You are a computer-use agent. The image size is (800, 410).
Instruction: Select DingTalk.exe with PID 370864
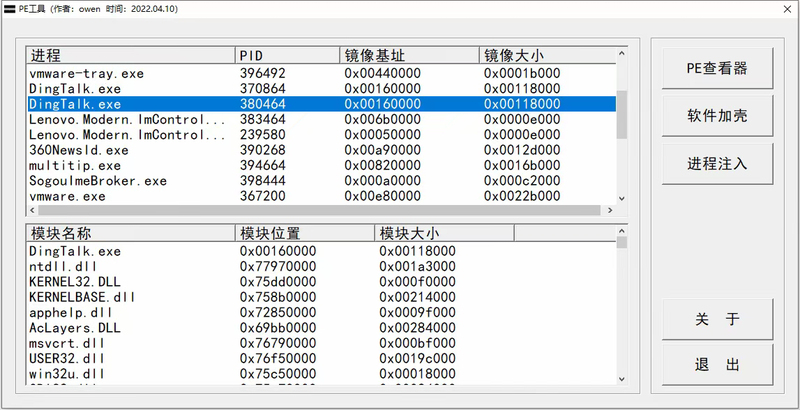click(x=321, y=89)
